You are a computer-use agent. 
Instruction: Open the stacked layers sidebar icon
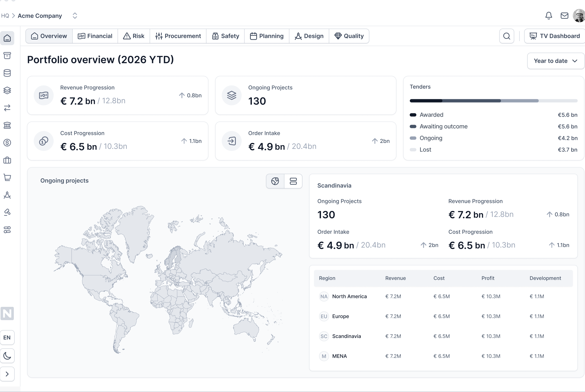[7, 90]
